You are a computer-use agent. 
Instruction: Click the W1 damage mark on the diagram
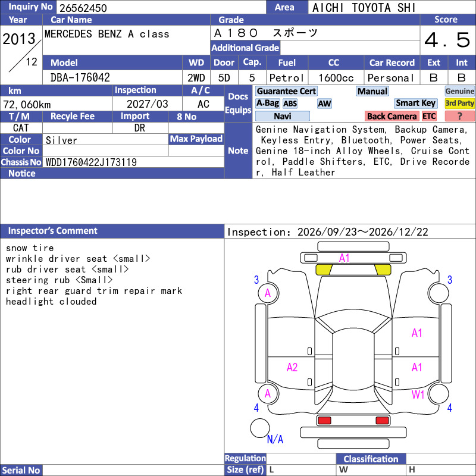(x=418, y=394)
